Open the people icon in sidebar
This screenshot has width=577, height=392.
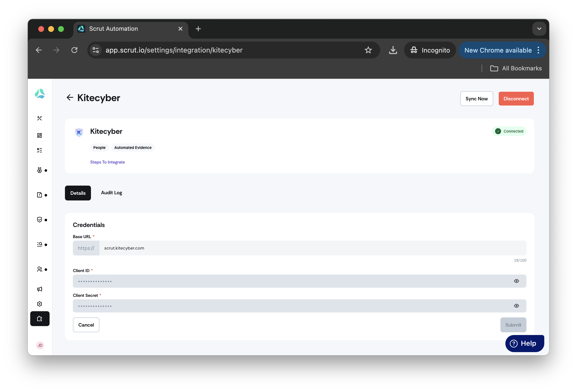pyautogui.click(x=39, y=269)
